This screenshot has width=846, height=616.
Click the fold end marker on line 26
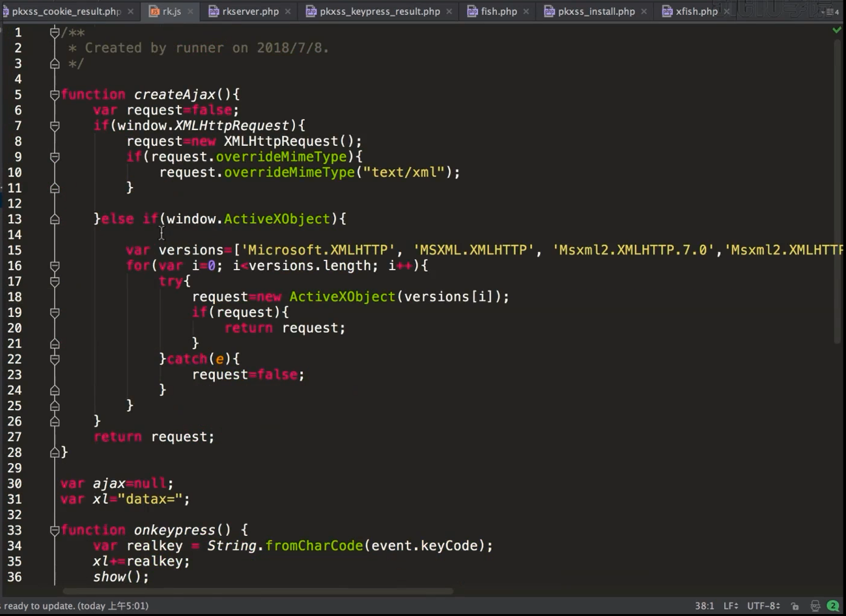[55, 421]
